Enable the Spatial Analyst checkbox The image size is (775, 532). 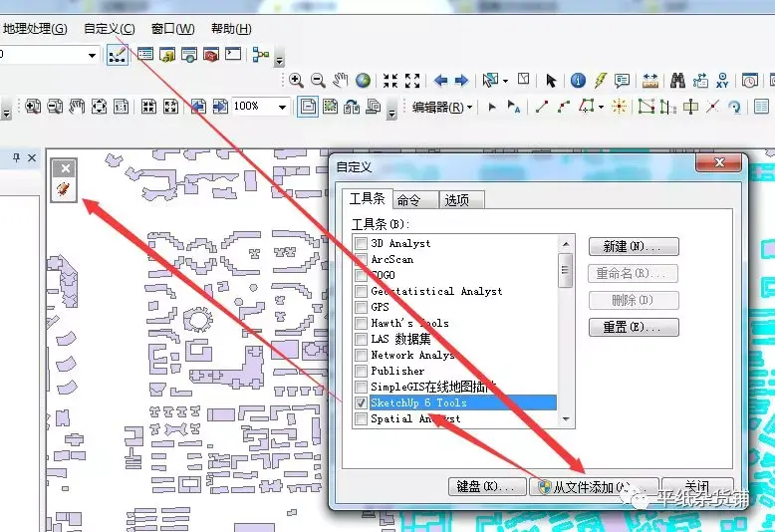pos(361,418)
